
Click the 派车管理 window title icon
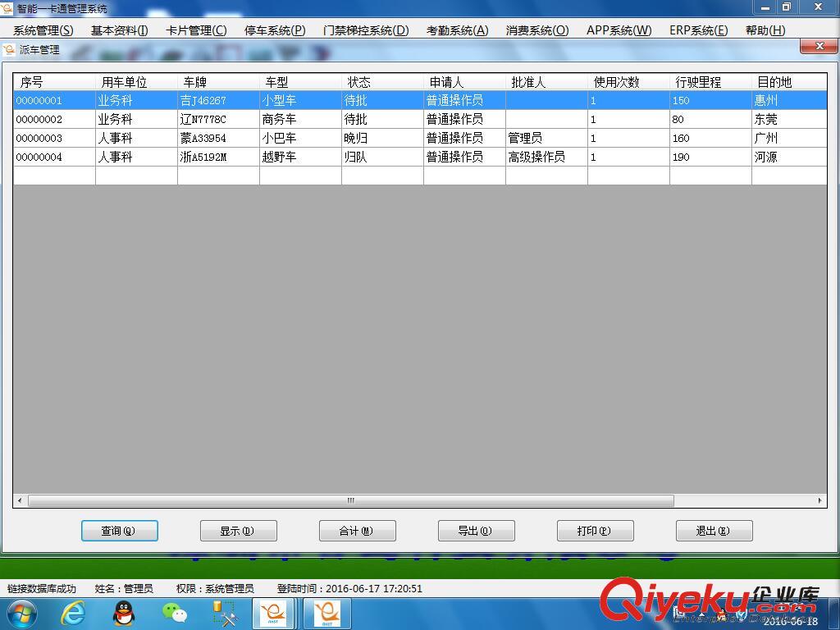pos(9,50)
